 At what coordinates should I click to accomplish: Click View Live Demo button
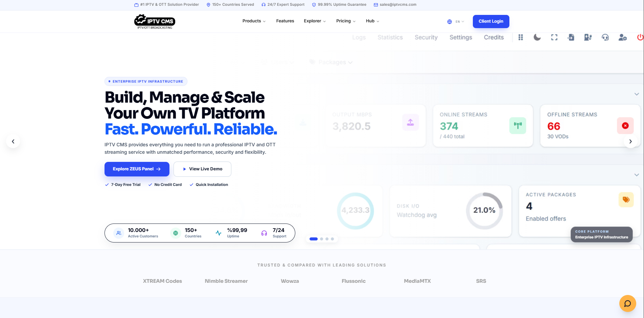point(202,169)
